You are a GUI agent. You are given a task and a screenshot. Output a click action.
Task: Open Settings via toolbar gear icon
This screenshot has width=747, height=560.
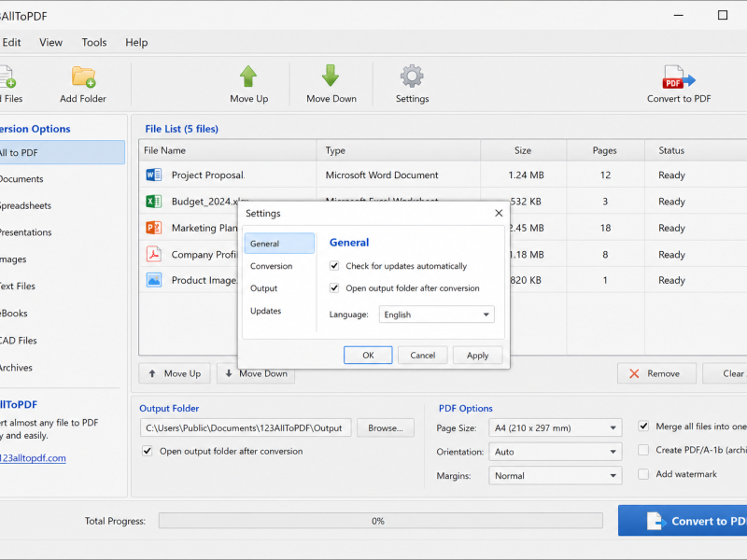coord(412,77)
